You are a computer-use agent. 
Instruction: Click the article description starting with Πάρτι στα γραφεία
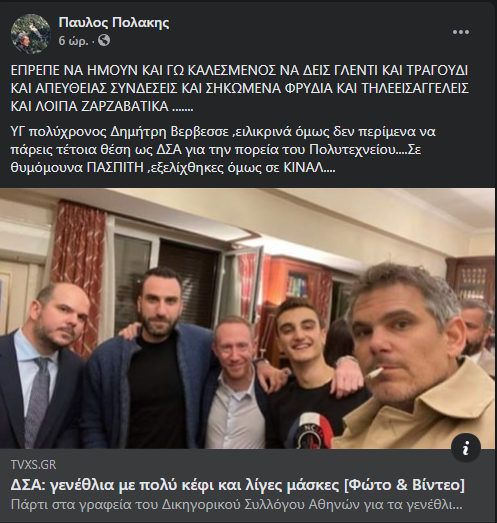click(x=236, y=505)
